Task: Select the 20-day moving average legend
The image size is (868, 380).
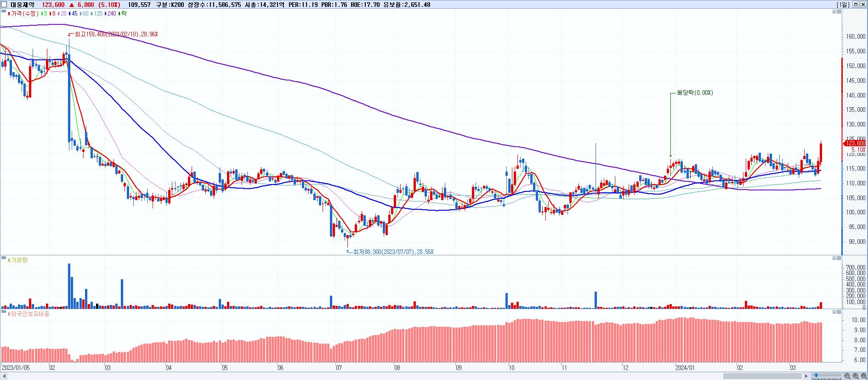Action: (62, 14)
